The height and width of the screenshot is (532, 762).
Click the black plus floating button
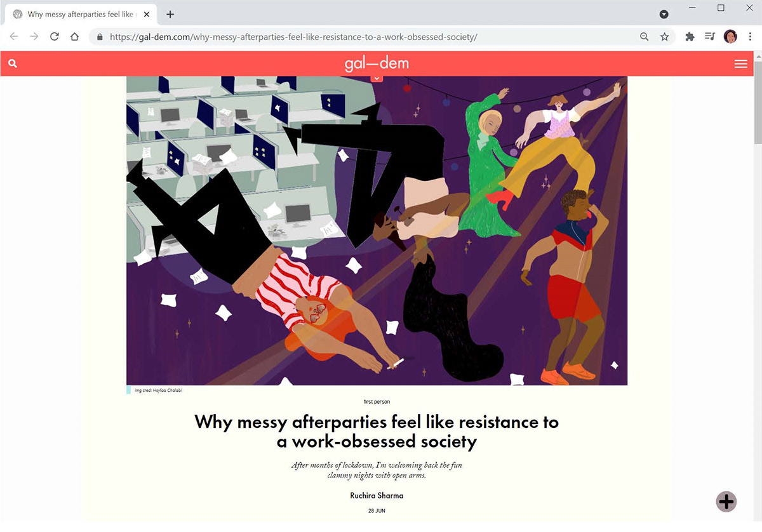point(726,502)
